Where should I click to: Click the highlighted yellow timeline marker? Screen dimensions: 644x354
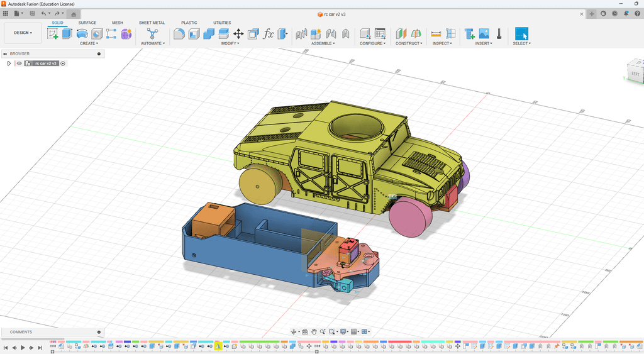[x=218, y=346]
